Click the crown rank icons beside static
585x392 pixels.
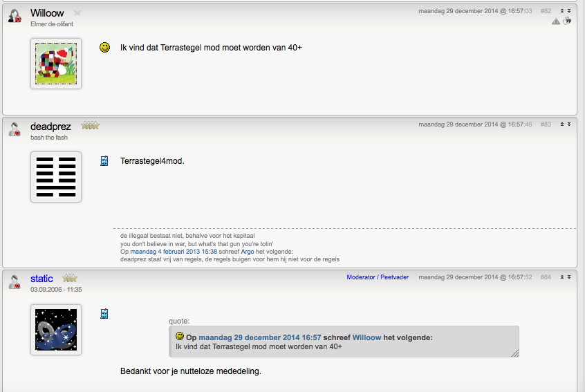pos(70,278)
